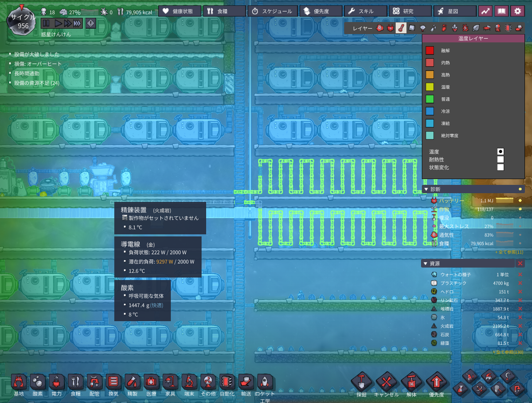This screenshot has height=403, width=532.
Task: Expand +全て参照(11) diagnostics list
Action: point(509,252)
